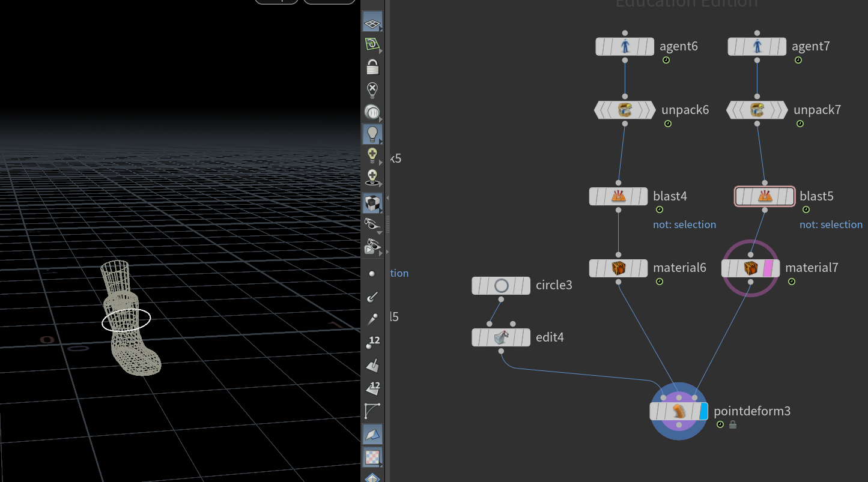This screenshot has width=868, height=482.
Task: Toggle the construction plane icon
Action: [x=372, y=44]
